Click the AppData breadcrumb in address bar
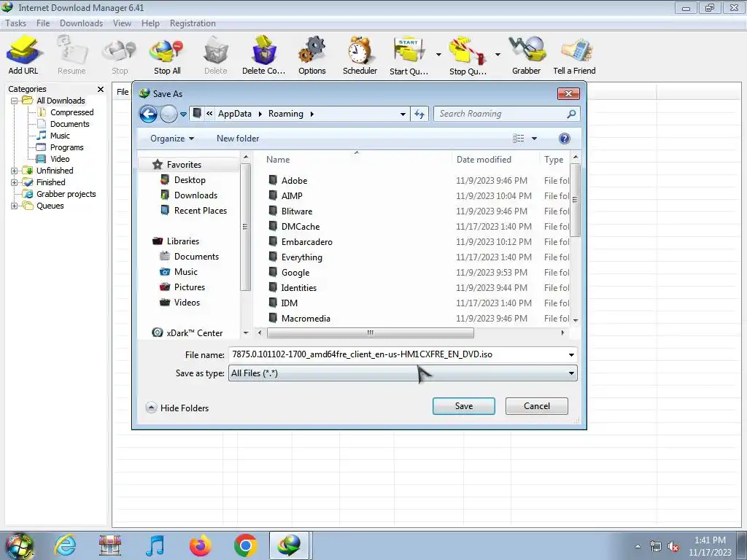Viewport: 747px width, 560px height. click(x=234, y=114)
